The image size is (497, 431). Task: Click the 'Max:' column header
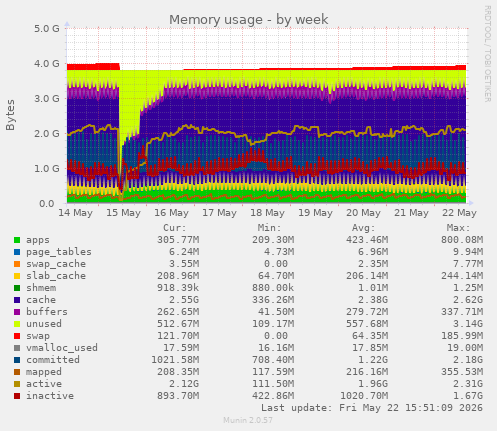pos(458,228)
